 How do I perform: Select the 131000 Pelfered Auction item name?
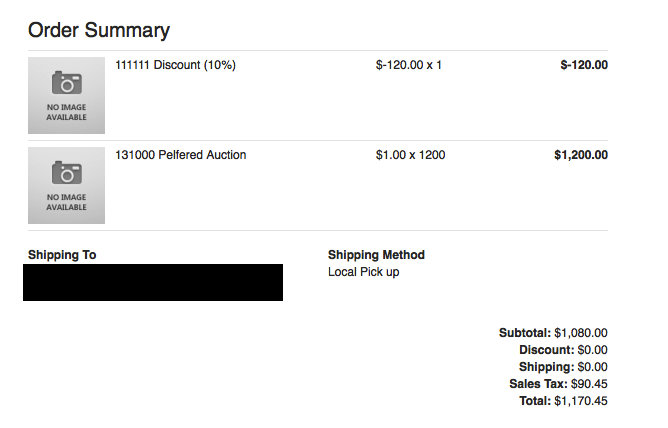[181, 155]
